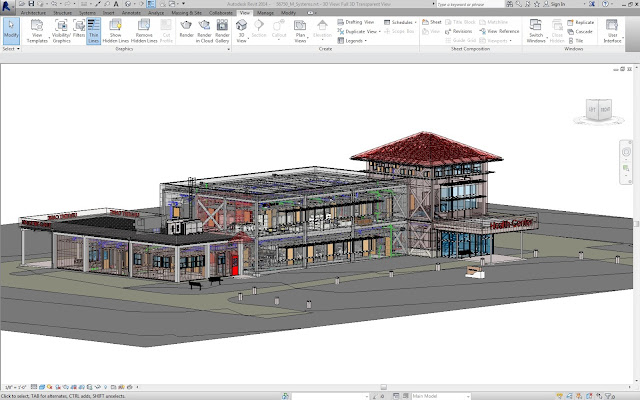The height and width of the screenshot is (400, 640).
Task: Expand the Select panel dropdown
Action: click(11, 49)
